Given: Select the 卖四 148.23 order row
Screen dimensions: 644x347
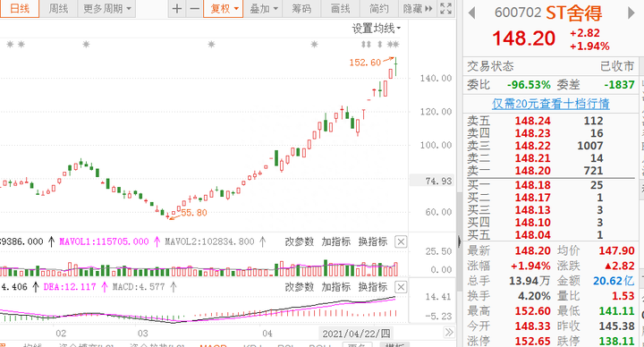Looking at the screenshot, I should point(550,133).
